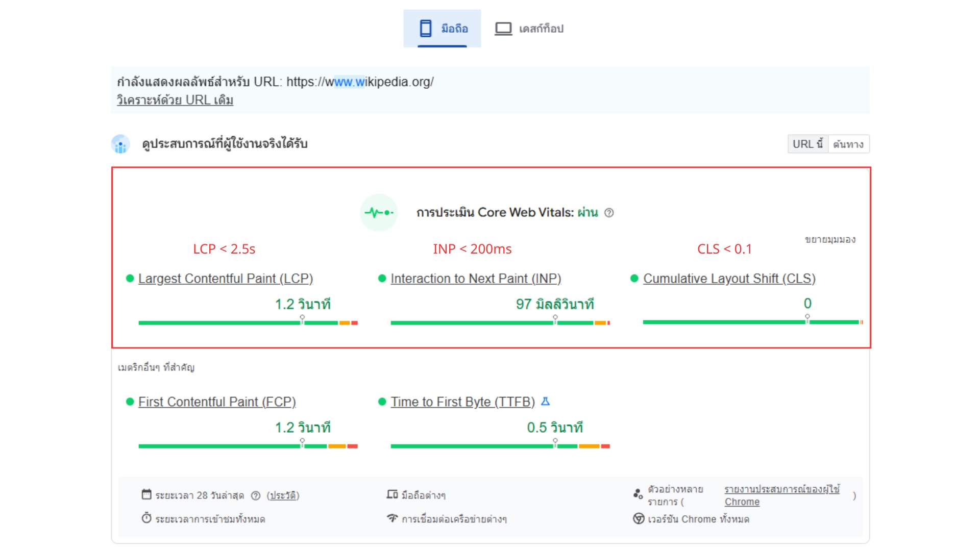
Task: Open Largest Contentful Paint (LCP) link
Action: tap(226, 279)
